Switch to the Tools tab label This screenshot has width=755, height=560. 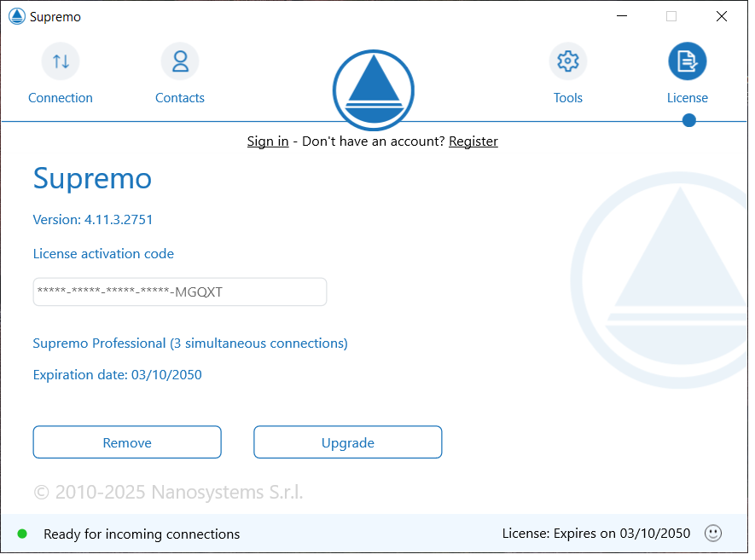(x=568, y=98)
